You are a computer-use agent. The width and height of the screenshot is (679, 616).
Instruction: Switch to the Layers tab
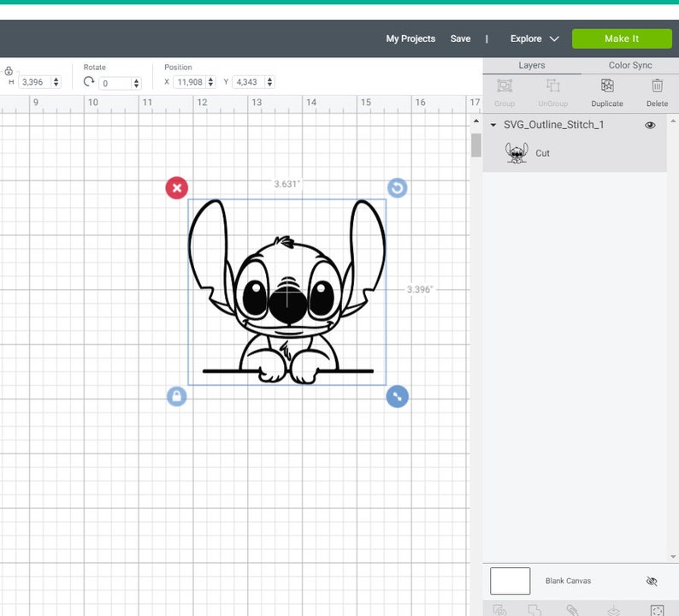[532, 65]
